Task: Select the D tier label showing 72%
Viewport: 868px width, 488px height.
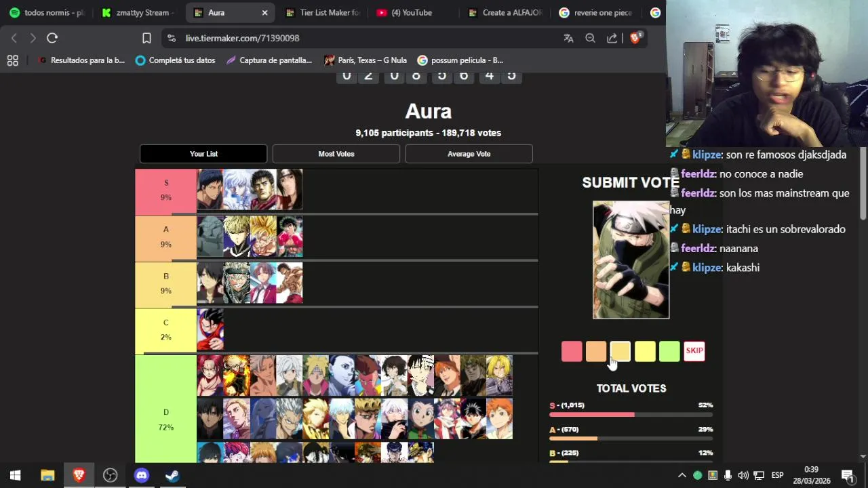Action: (x=165, y=409)
